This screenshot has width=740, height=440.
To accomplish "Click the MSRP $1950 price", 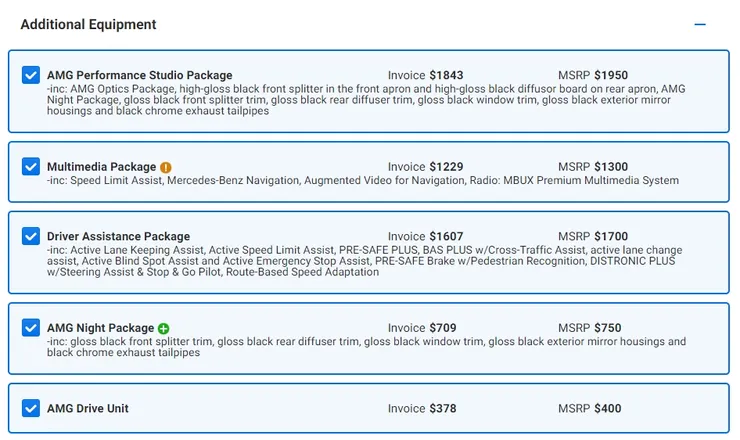I will (x=592, y=75).
